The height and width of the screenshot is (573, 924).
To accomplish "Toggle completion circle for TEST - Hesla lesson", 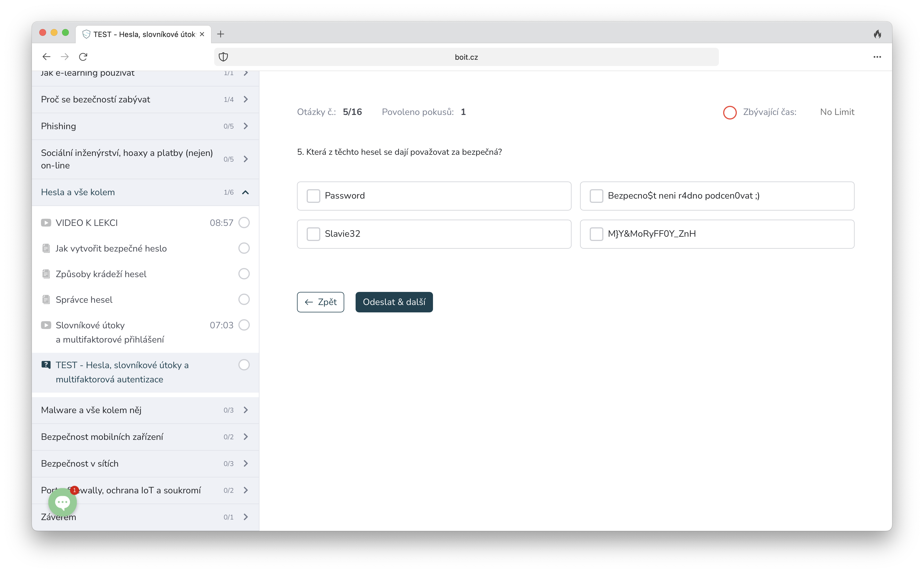I will click(x=244, y=365).
